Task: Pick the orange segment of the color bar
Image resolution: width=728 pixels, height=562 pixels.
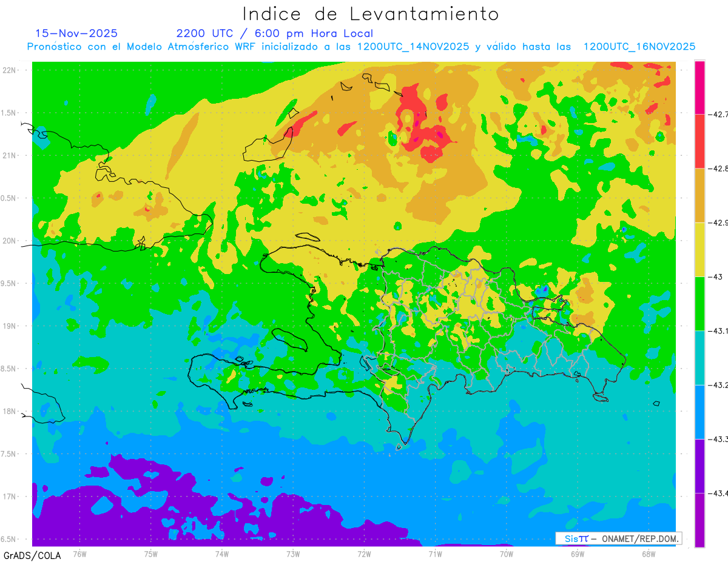Action: (699, 195)
